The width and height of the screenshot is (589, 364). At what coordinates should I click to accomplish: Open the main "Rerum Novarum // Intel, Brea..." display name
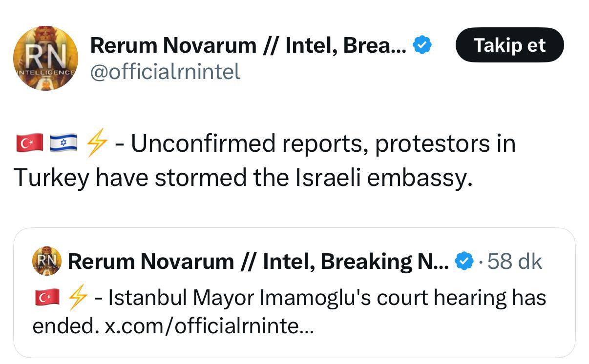(x=248, y=46)
